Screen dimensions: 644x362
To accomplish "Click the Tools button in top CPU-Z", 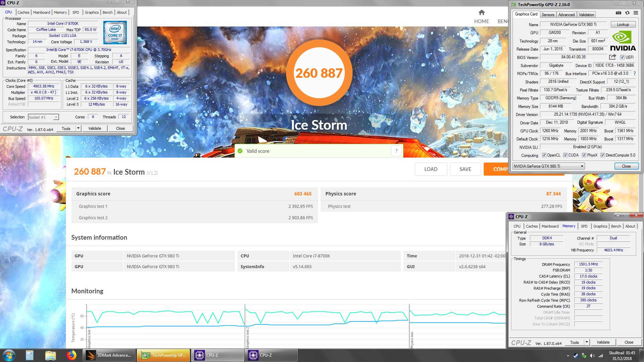I will point(66,128).
